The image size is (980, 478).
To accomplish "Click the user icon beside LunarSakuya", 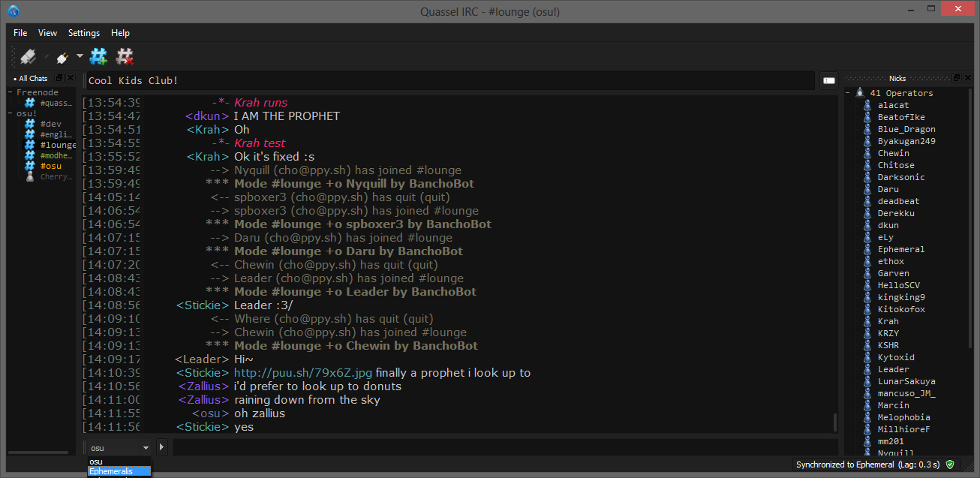I will coord(868,381).
